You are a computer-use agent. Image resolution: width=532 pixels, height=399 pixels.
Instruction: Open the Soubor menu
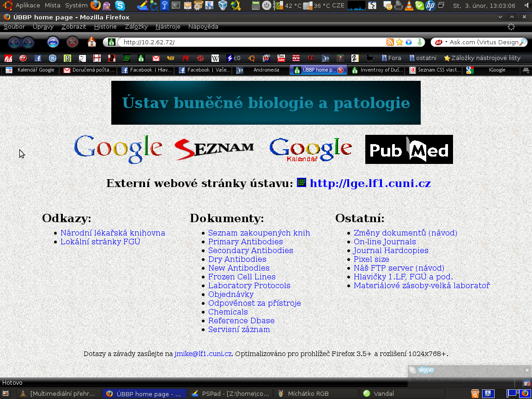(x=14, y=27)
